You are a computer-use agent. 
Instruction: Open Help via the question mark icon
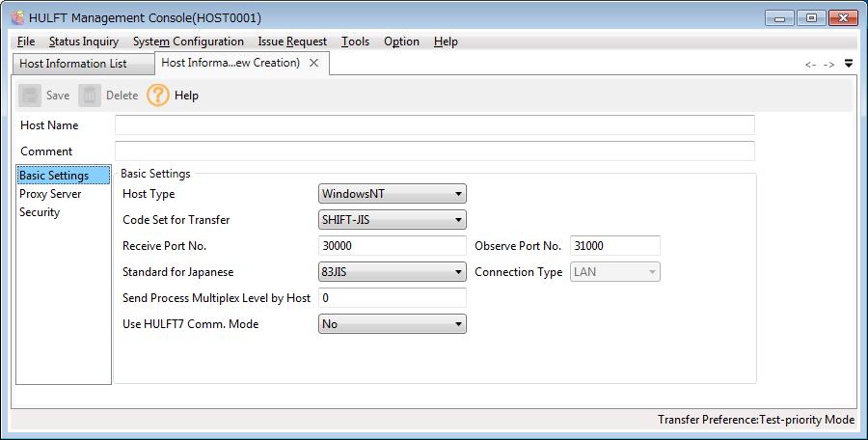coord(158,96)
